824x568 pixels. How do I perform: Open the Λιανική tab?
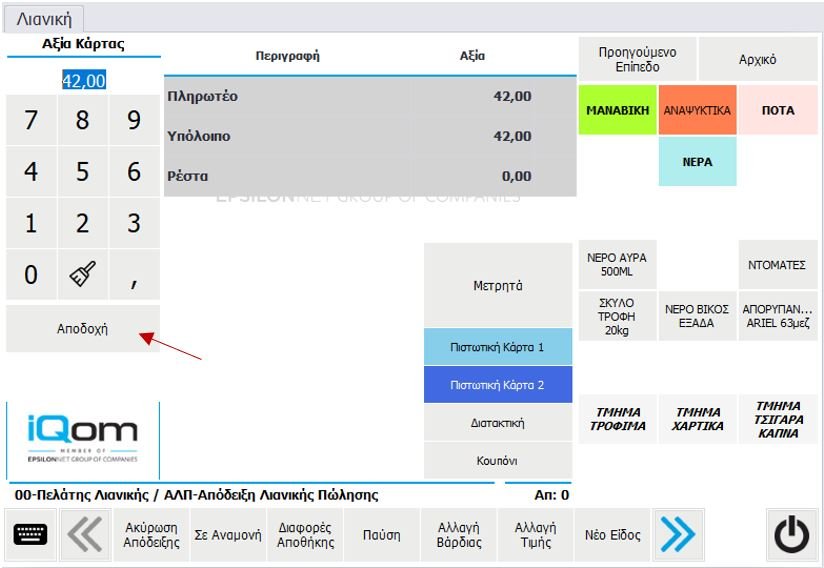44,18
